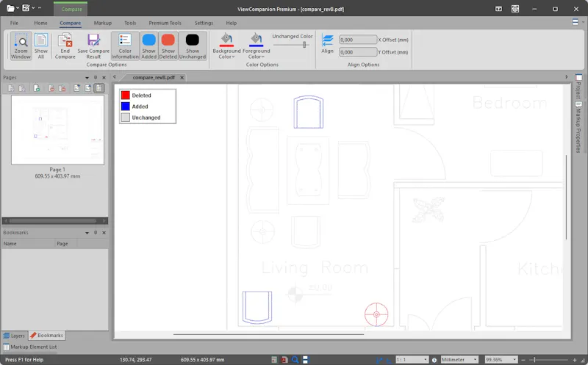Open the Settings tab
The width and height of the screenshot is (588, 365).
204,23
